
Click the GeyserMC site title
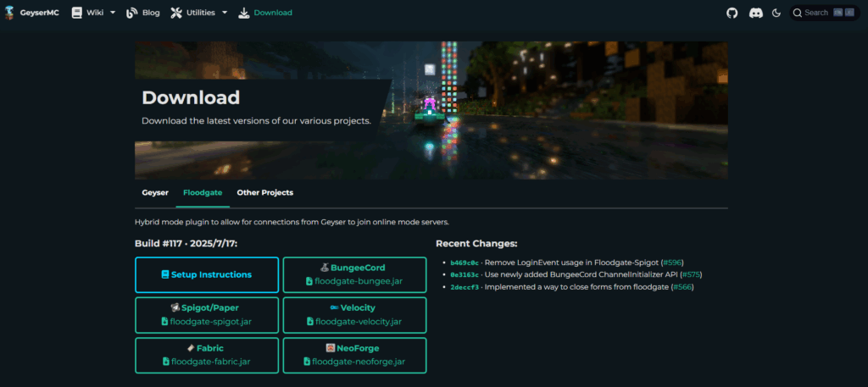[39, 13]
